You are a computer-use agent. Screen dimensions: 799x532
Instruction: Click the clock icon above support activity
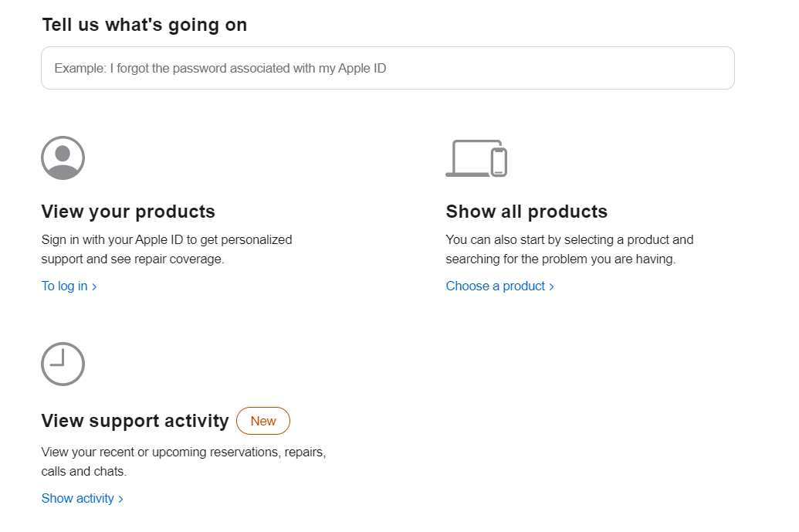pos(63,364)
